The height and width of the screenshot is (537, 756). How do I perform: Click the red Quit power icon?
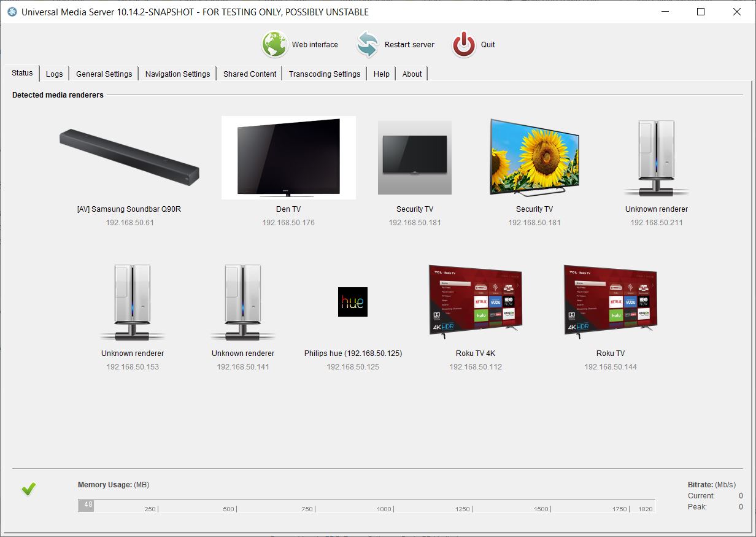point(464,45)
